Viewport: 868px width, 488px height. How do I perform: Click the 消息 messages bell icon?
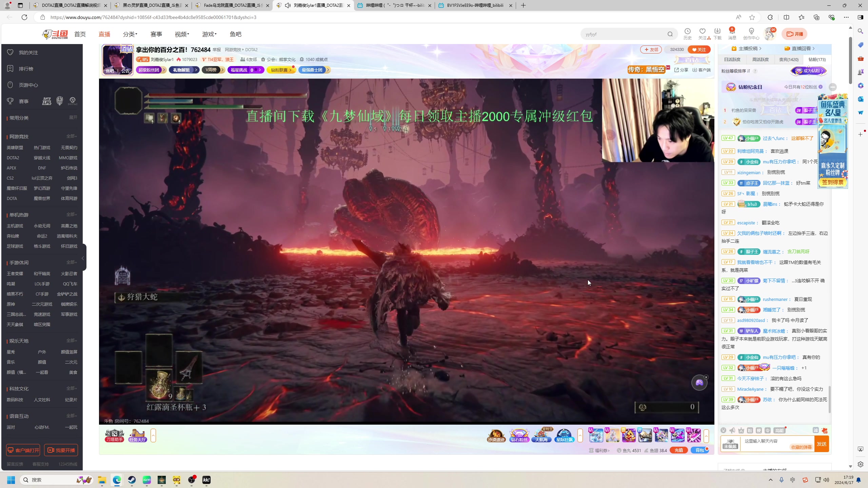tap(732, 31)
